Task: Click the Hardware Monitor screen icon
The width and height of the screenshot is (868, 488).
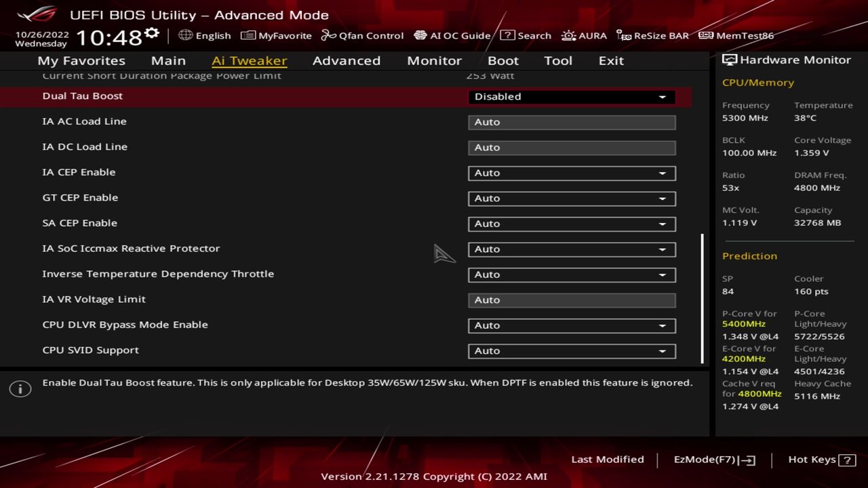Action: click(x=730, y=60)
